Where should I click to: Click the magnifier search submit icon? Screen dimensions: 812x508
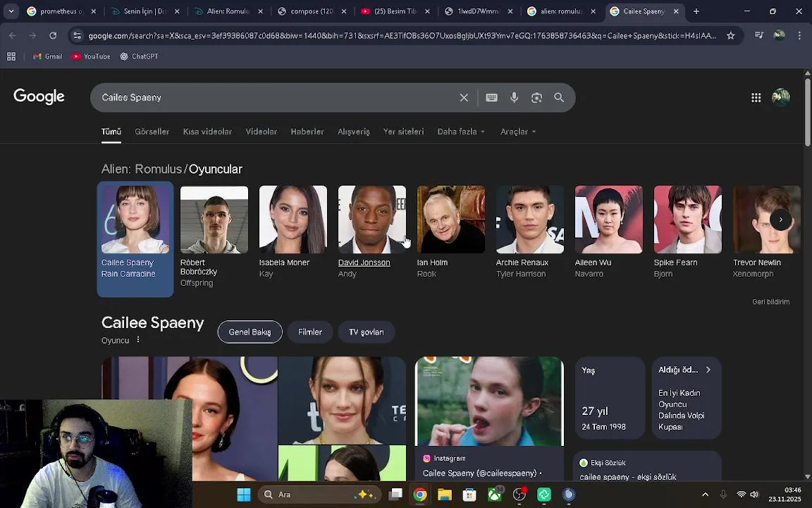click(559, 97)
